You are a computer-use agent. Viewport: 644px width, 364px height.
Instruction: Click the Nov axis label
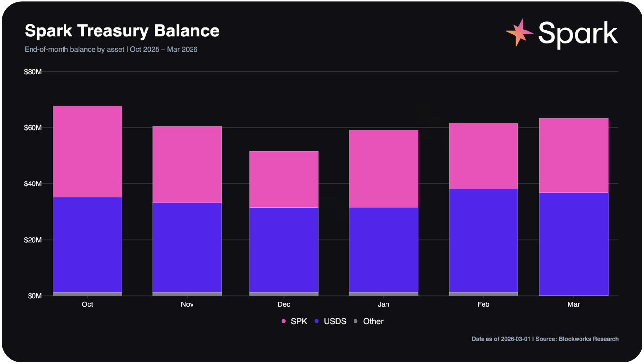pyautogui.click(x=187, y=304)
